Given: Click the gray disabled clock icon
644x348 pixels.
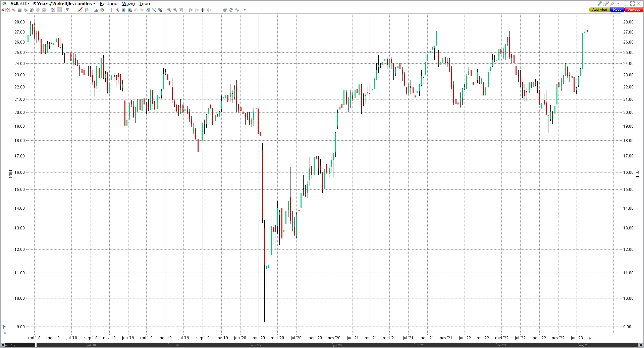Looking at the screenshot, I should click(38, 10).
